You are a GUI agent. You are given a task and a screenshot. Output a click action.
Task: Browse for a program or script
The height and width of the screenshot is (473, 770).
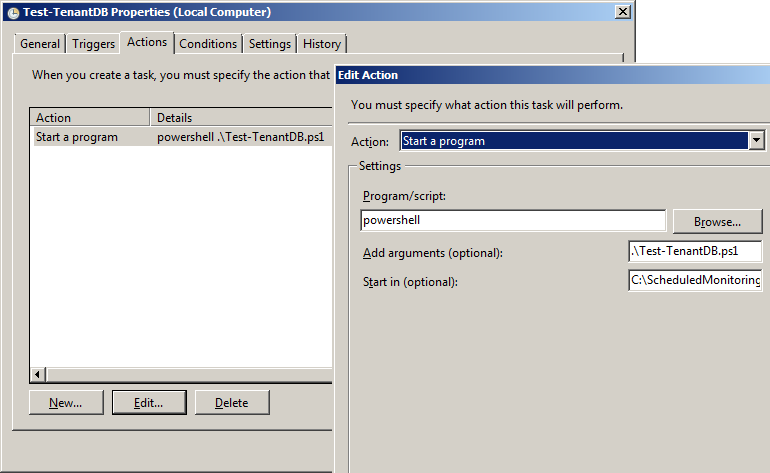(x=717, y=221)
